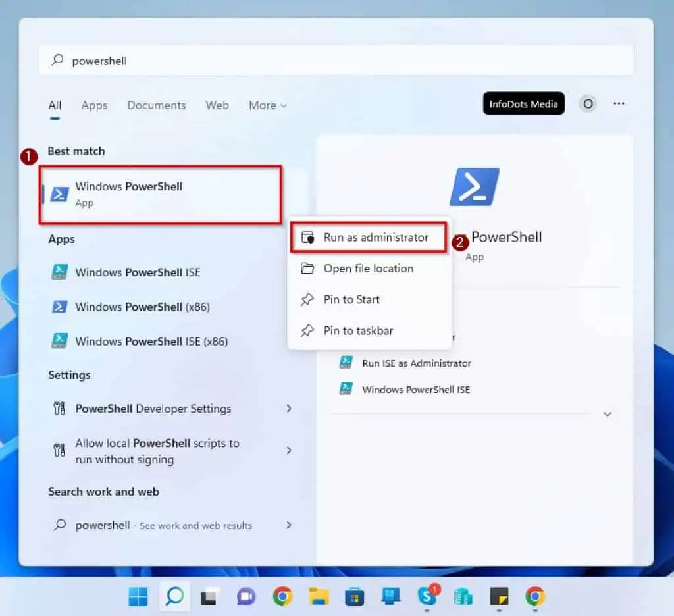Image resolution: width=674 pixels, height=616 pixels.
Task: Click Run ISE as Administrator in preview pane
Action: pyautogui.click(x=417, y=363)
